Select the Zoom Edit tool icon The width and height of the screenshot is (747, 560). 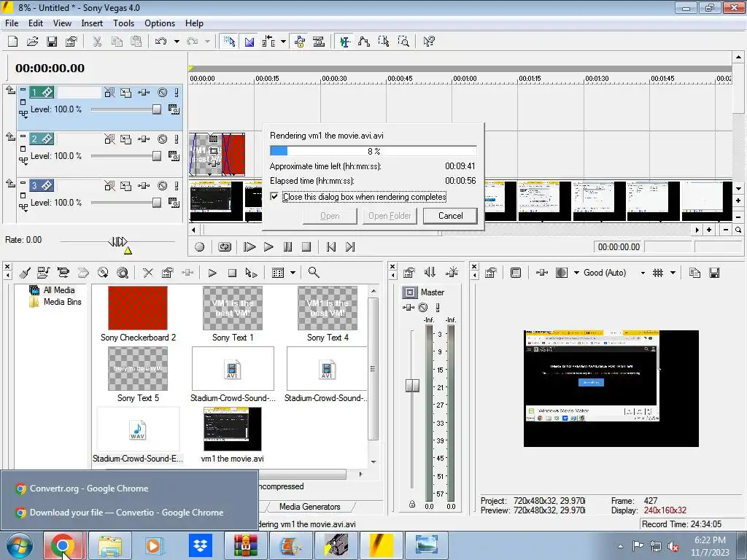(x=403, y=42)
